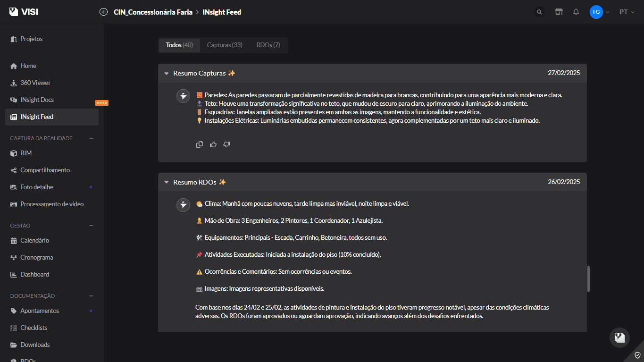Click the 360 Viewer icon
This screenshot has height=362, width=644.
pyautogui.click(x=14, y=83)
